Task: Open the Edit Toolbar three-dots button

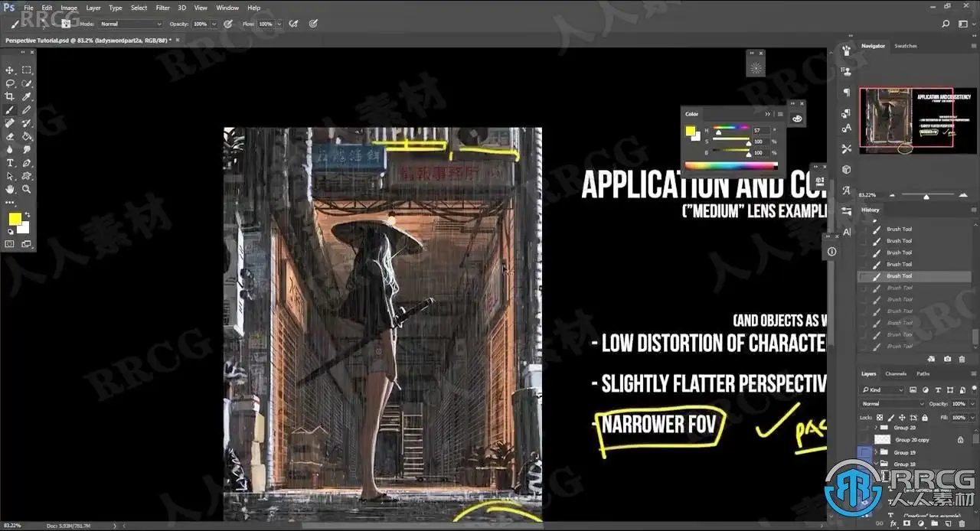Action: [10, 203]
